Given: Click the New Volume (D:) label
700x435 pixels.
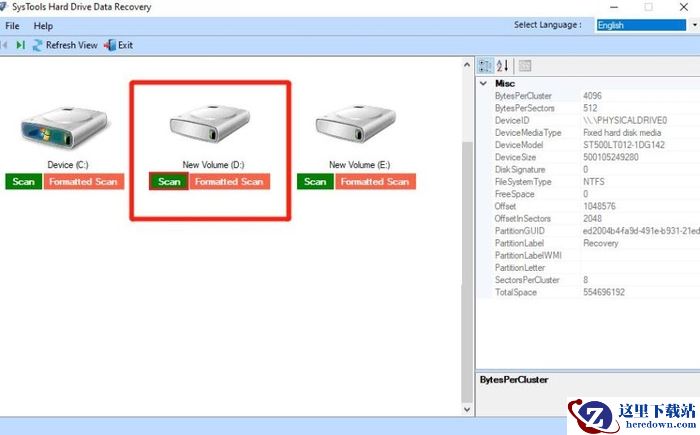Looking at the screenshot, I should tap(213, 165).
